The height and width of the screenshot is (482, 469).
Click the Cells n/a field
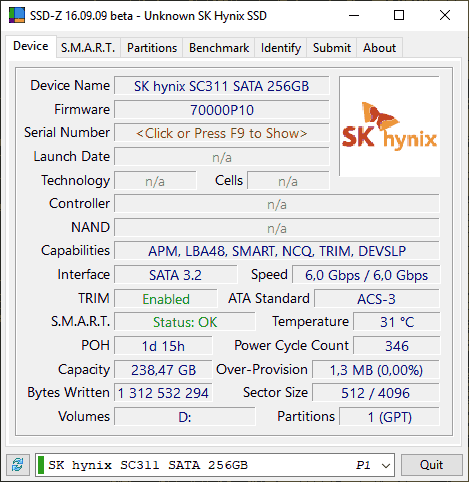(x=288, y=181)
